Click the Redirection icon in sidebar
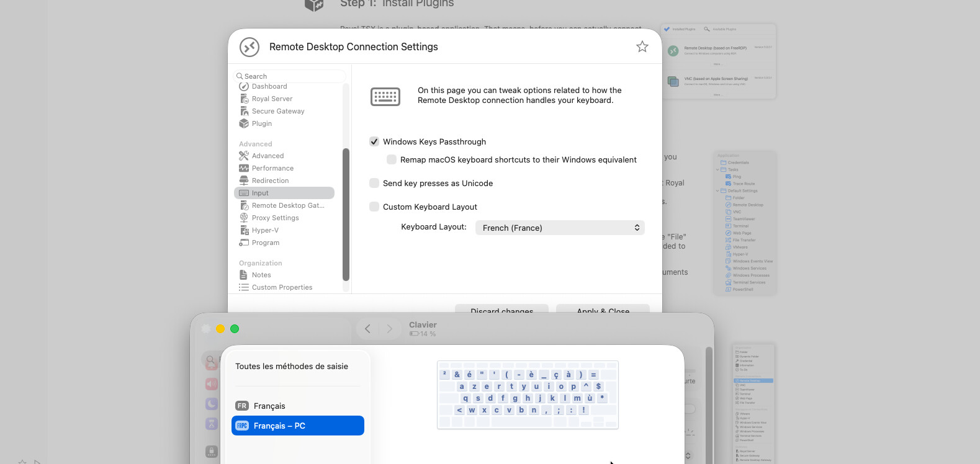 [244, 181]
